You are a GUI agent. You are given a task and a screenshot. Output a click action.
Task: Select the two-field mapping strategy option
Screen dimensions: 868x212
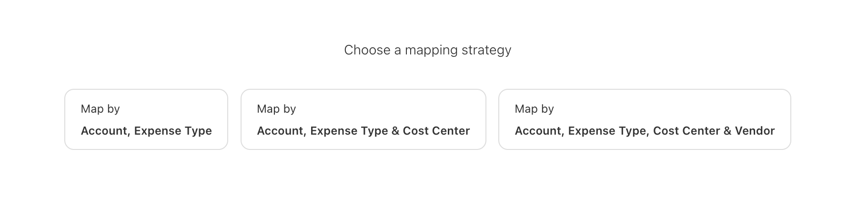(146, 119)
